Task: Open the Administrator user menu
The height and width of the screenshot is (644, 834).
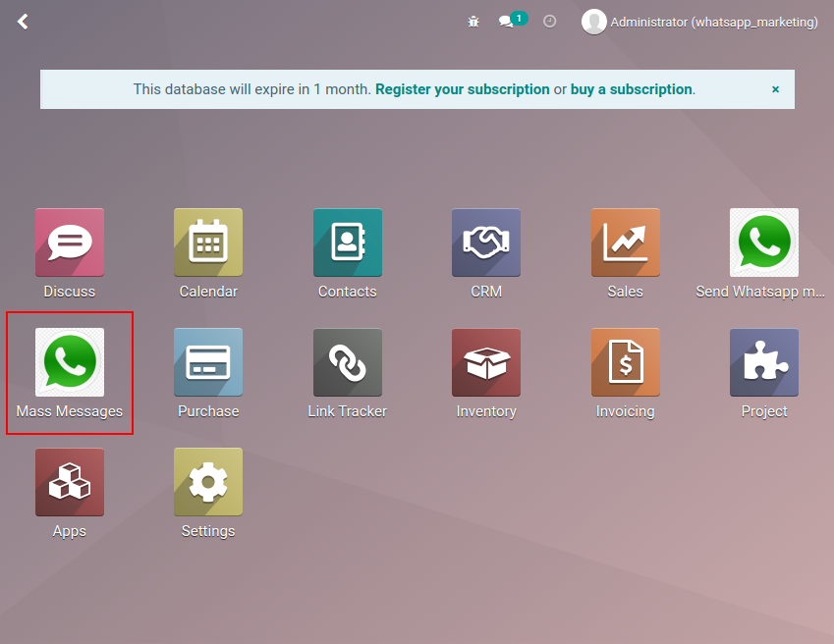Action: [x=699, y=22]
